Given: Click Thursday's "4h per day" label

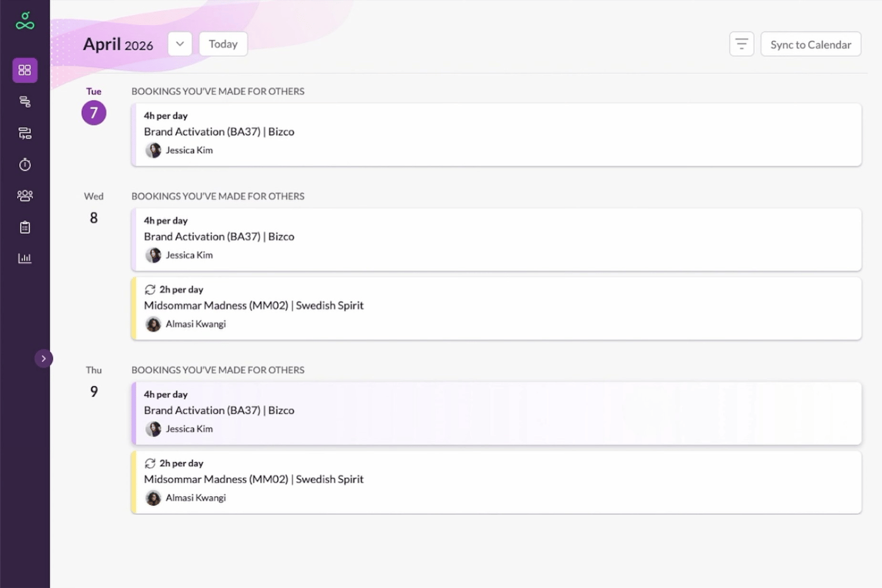Looking at the screenshot, I should [x=166, y=394].
